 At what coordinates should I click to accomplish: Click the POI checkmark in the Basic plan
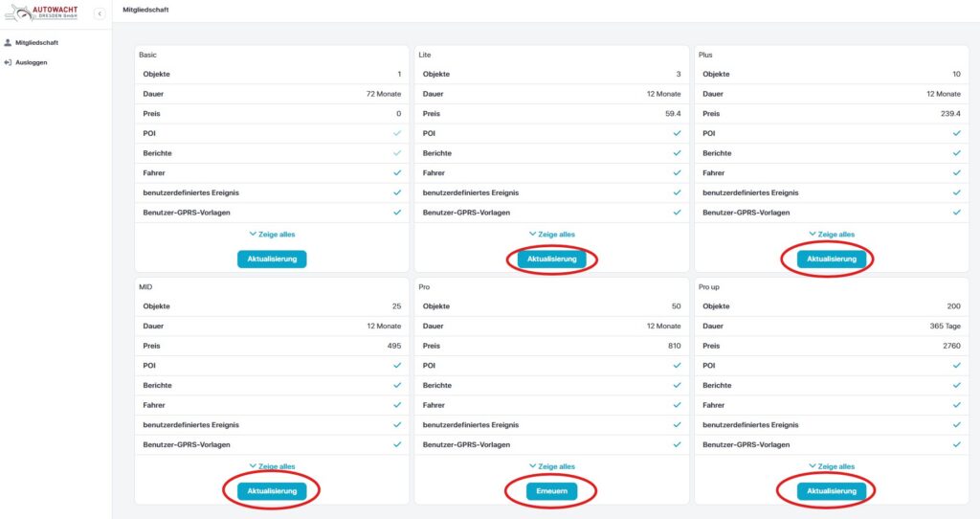[396, 133]
